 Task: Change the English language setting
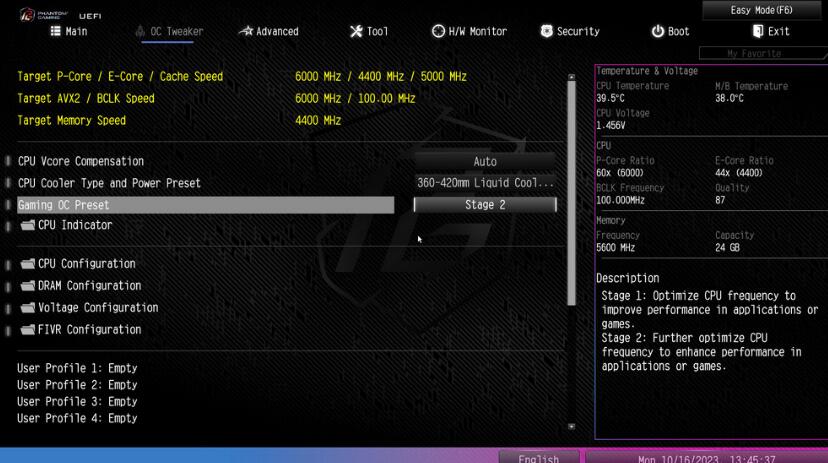point(539,458)
